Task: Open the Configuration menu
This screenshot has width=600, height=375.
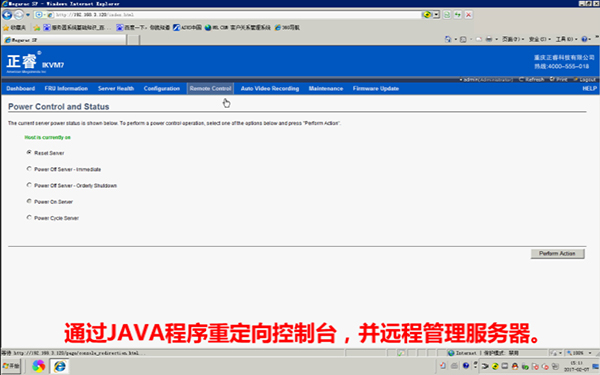Action: pos(162,88)
